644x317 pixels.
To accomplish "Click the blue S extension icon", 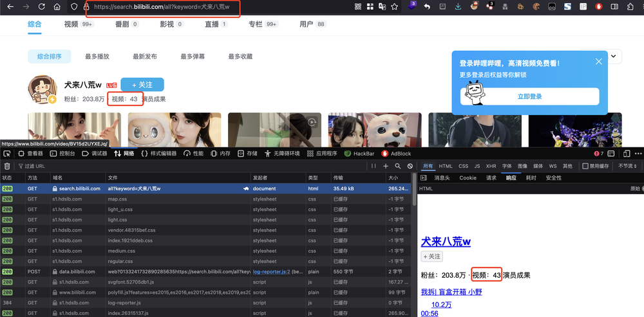I will point(567,6).
